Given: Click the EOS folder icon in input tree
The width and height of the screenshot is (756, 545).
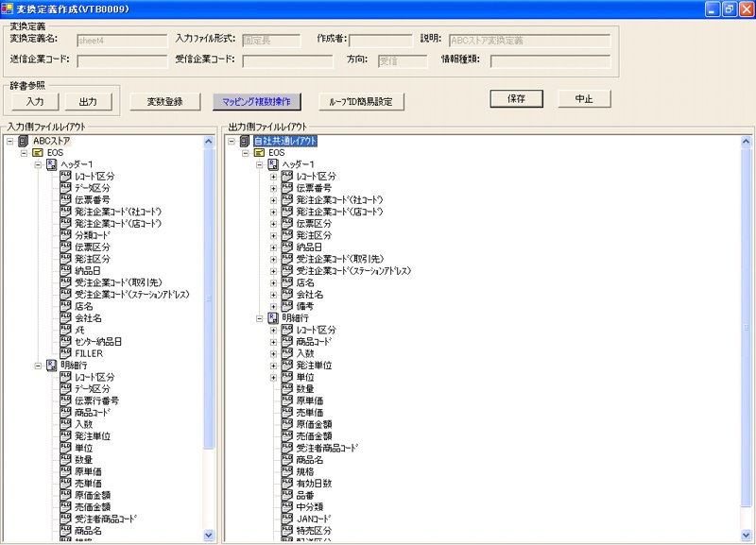Looking at the screenshot, I should pyautogui.click(x=38, y=153).
